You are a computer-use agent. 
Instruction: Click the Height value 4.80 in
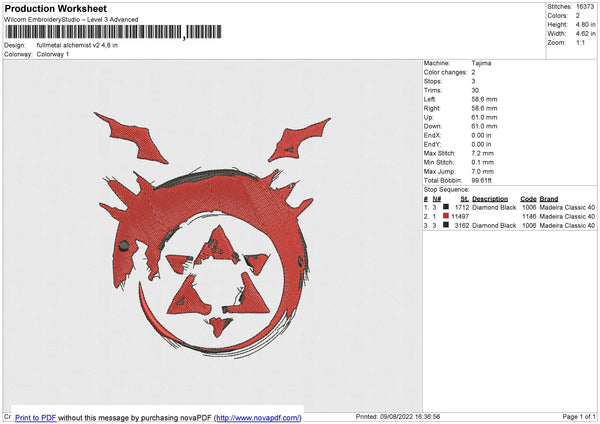point(585,24)
